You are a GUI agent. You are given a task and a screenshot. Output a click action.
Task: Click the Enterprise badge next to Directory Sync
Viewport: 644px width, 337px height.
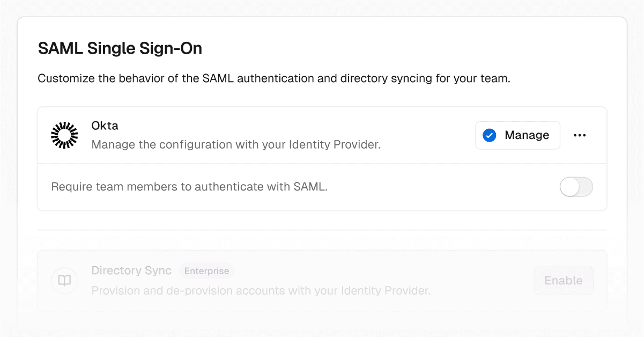coord(206,271)
